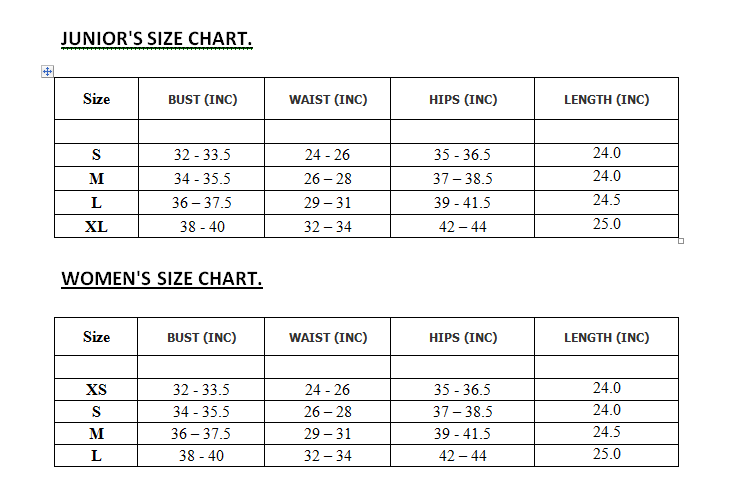Click the Size header in junior's table

tap(96, 99)
